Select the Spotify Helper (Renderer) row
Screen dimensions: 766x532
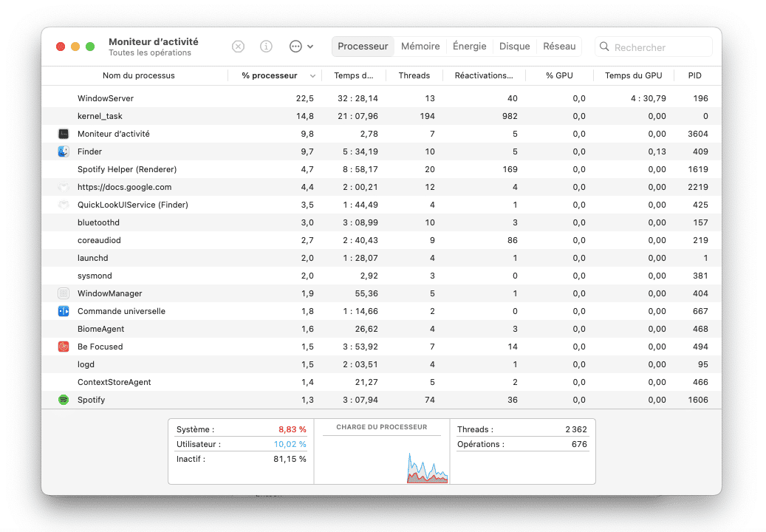pos(382,169)
